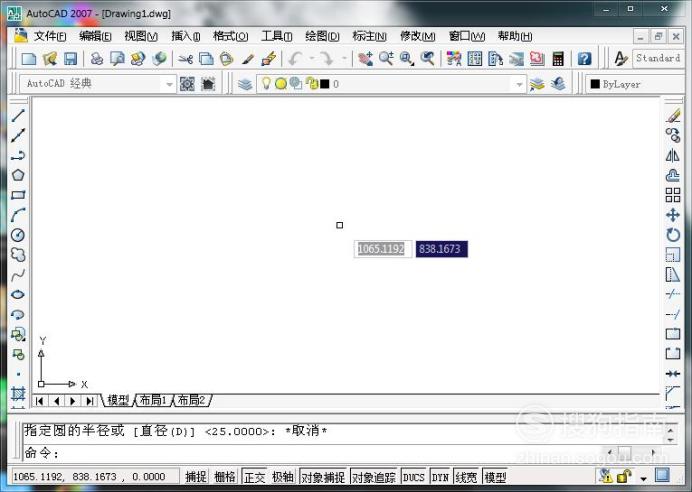Open the 文件(F) menu
This screenshot has width=692, height=492.
pyautogui.click(x=50, y=36)
